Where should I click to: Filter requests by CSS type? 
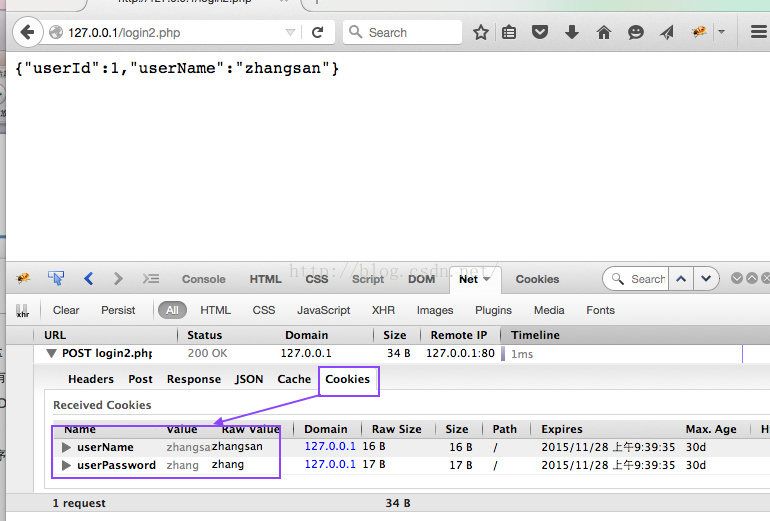click(264, 310)
